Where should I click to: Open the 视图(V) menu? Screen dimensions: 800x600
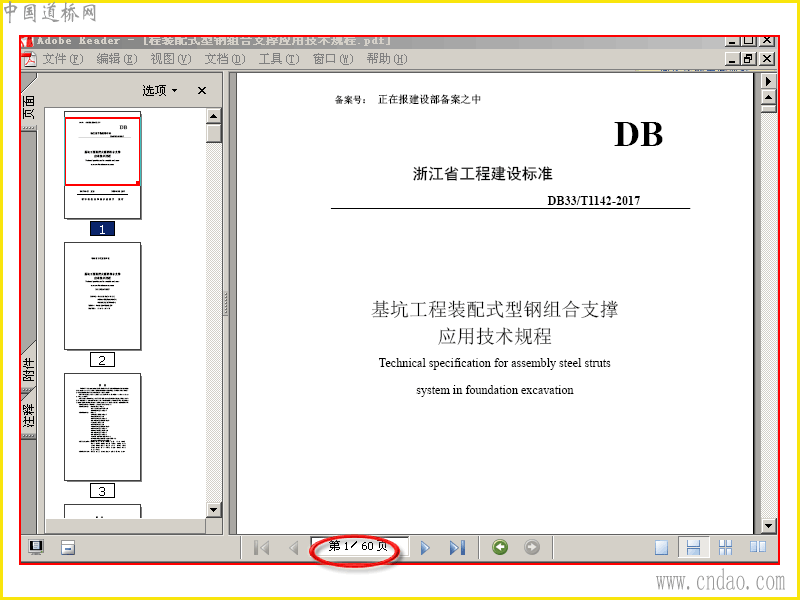(171, 59)
